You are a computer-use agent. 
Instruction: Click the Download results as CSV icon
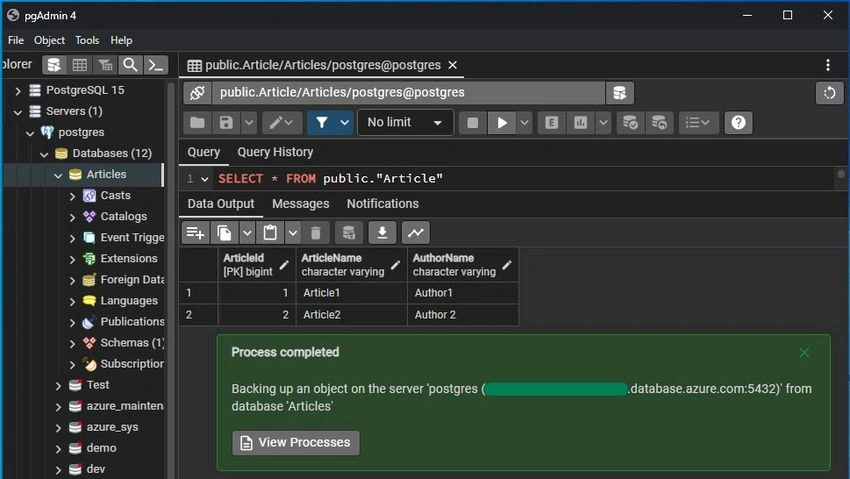(382, 233)
